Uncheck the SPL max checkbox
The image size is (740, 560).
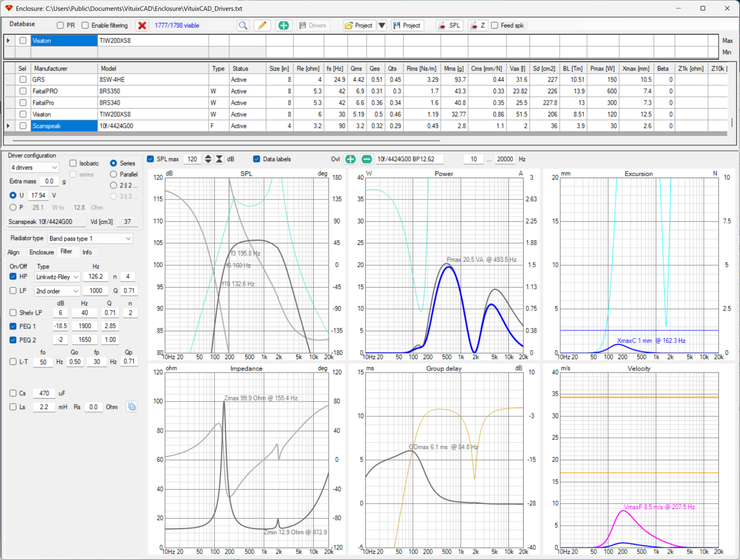(x=150, y=159)
